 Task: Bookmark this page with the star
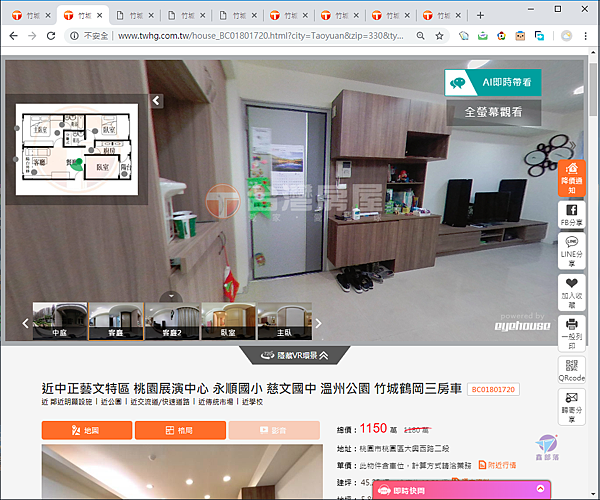click(439, 36)
